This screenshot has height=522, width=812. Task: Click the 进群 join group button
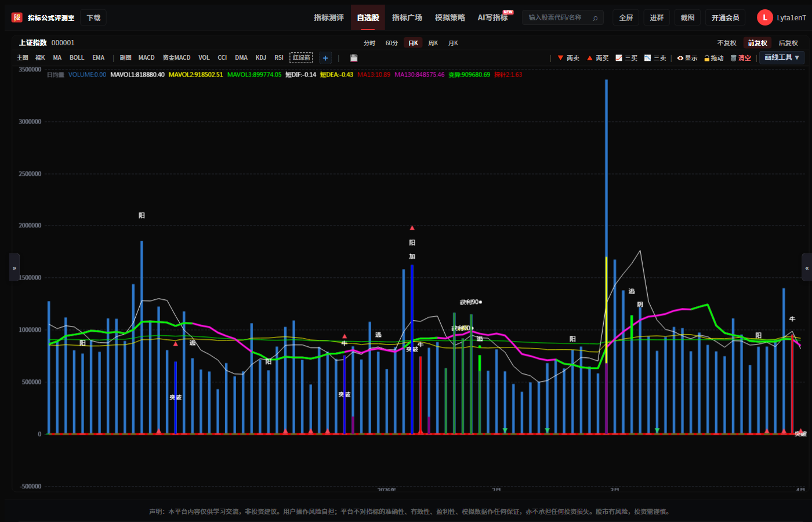point(657,18)
